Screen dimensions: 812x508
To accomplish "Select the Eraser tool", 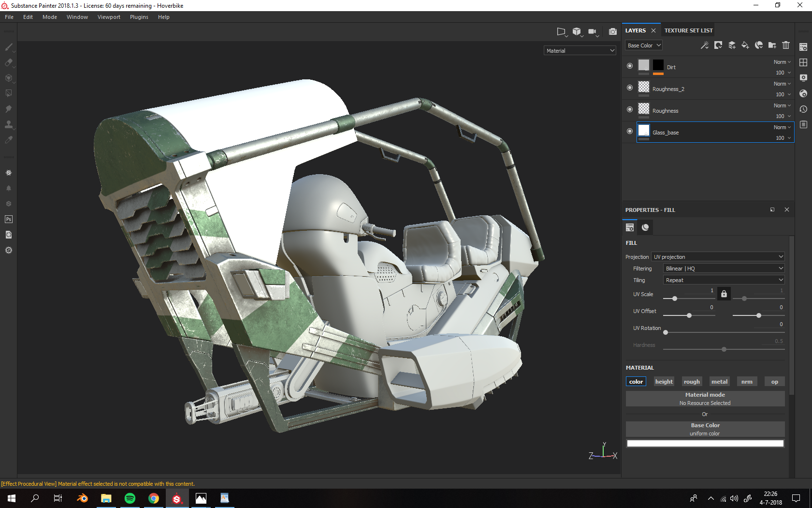I will [x=8, y=62].
